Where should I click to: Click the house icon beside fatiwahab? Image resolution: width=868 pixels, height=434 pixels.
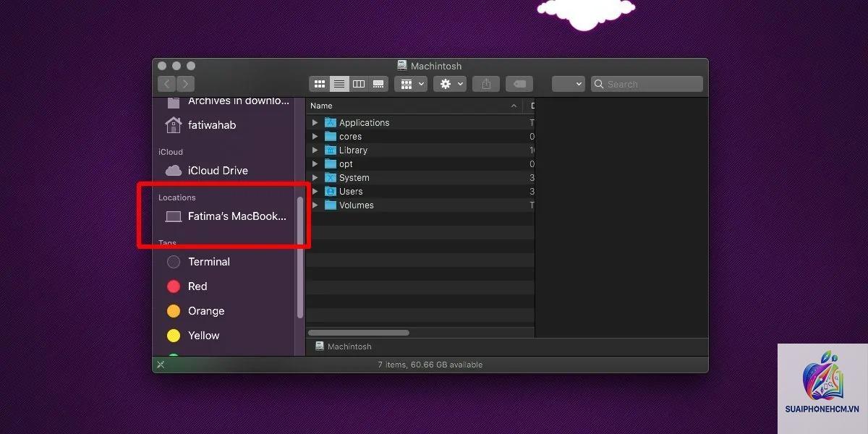(x=173, y=125)
